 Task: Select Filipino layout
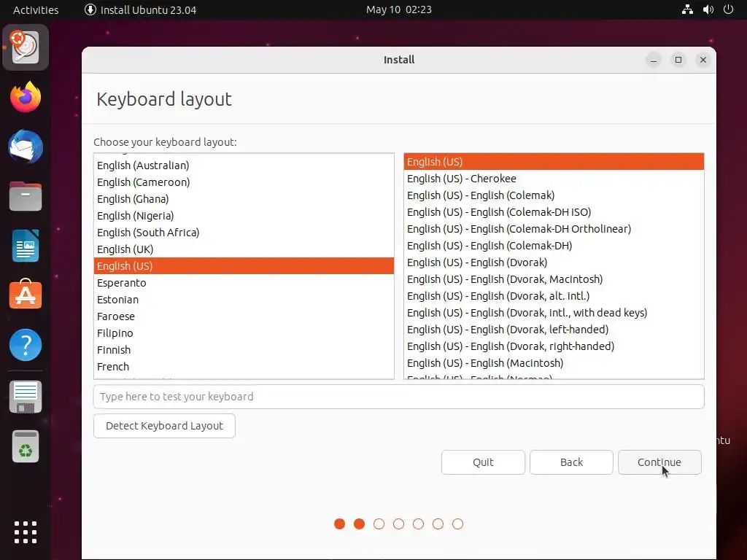click(x=244, y=332)
